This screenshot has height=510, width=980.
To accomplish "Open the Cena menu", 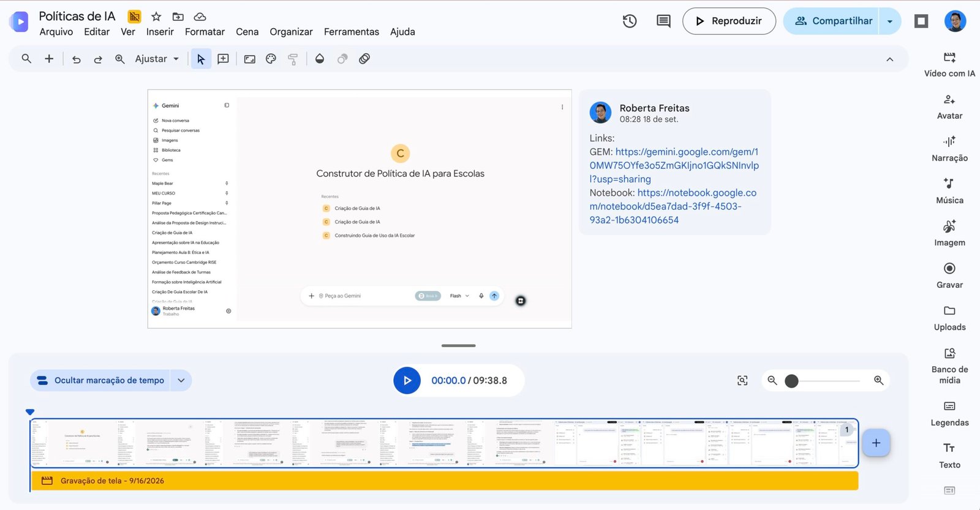I will pos(247,32).
